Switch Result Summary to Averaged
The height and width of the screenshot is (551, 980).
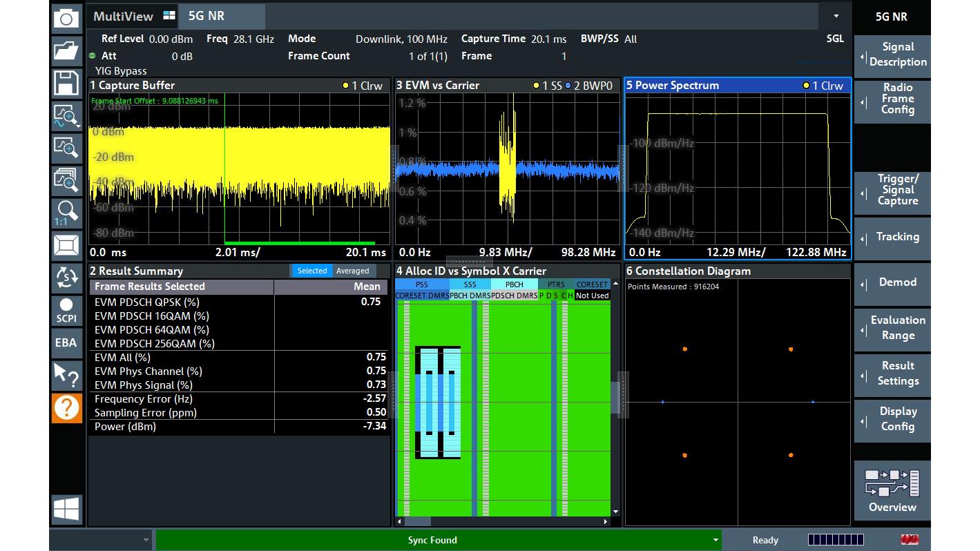tap(353, 271)
